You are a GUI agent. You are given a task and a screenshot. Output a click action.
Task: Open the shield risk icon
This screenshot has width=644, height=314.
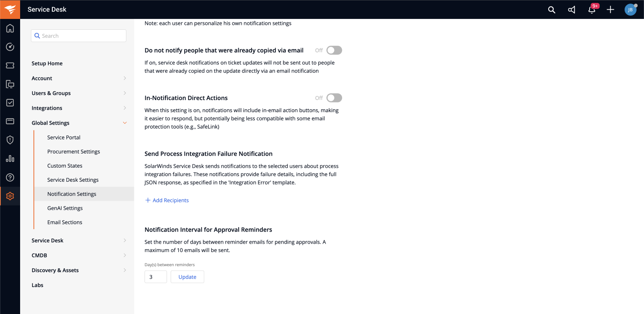pos(10,140)
